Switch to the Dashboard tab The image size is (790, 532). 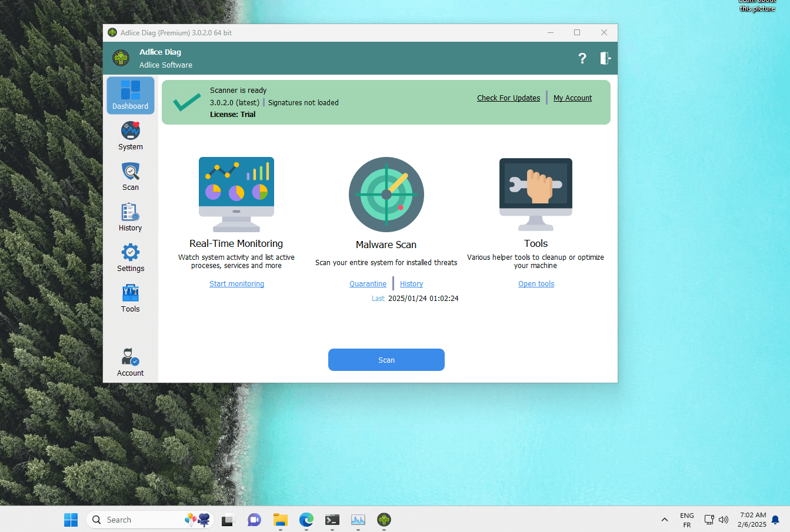pos(130,95)
